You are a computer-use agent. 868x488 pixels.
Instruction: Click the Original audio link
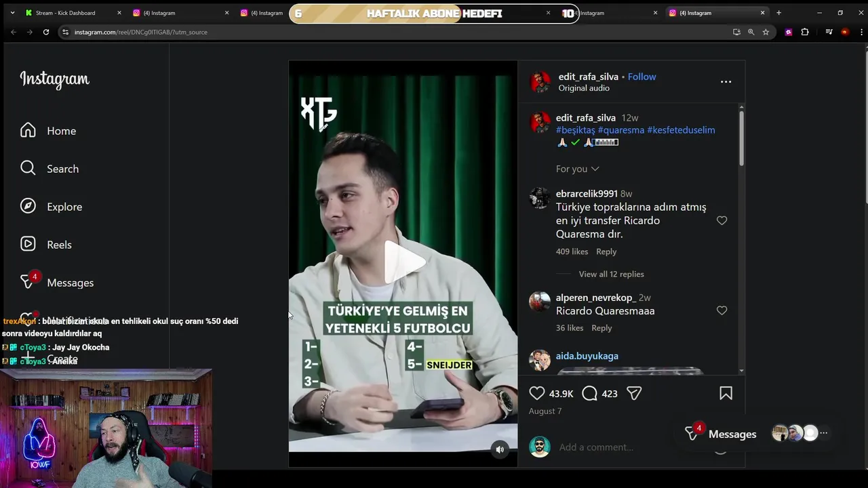(x=584, y=88)
